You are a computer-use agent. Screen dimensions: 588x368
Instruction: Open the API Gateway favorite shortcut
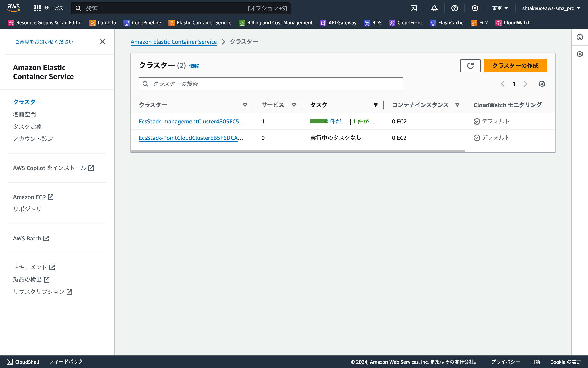pos(338,23)
